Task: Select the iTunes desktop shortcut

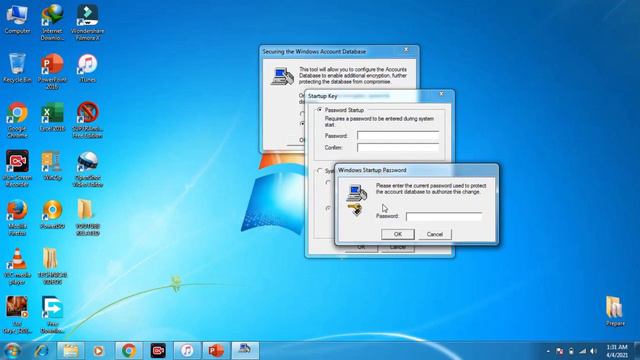Action: pos(87,68)
